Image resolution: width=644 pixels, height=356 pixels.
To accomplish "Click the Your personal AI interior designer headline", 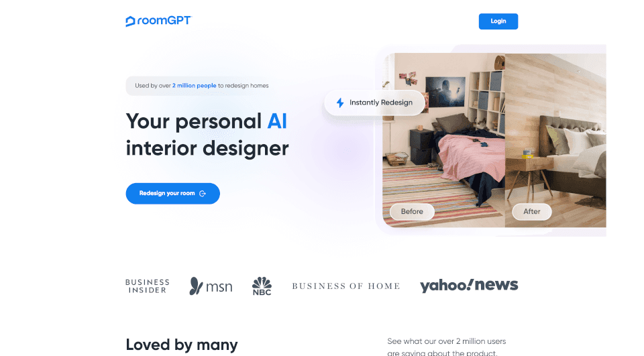I will [x=207, y=135].
